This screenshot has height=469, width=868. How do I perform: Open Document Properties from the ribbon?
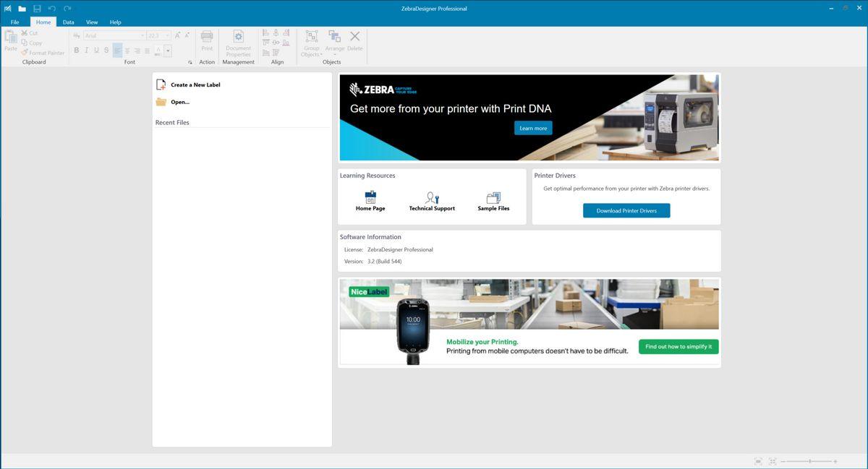pyautogui.click(x=238, y=43)
